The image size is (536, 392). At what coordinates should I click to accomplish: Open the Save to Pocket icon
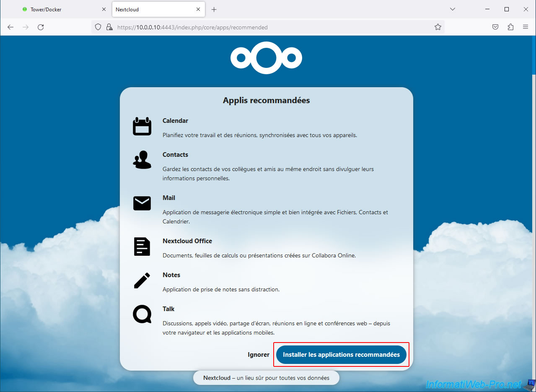495,27
